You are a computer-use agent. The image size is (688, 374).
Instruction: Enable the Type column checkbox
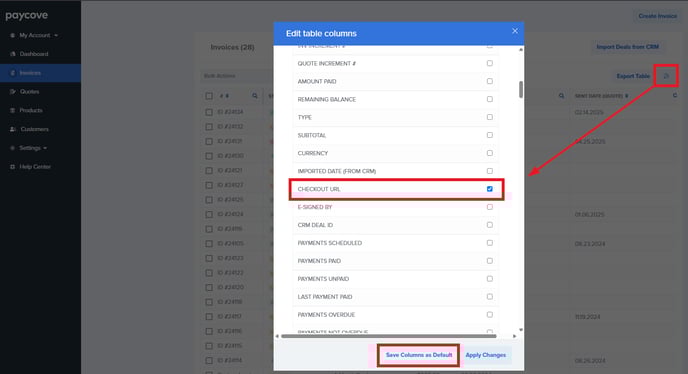490,117
